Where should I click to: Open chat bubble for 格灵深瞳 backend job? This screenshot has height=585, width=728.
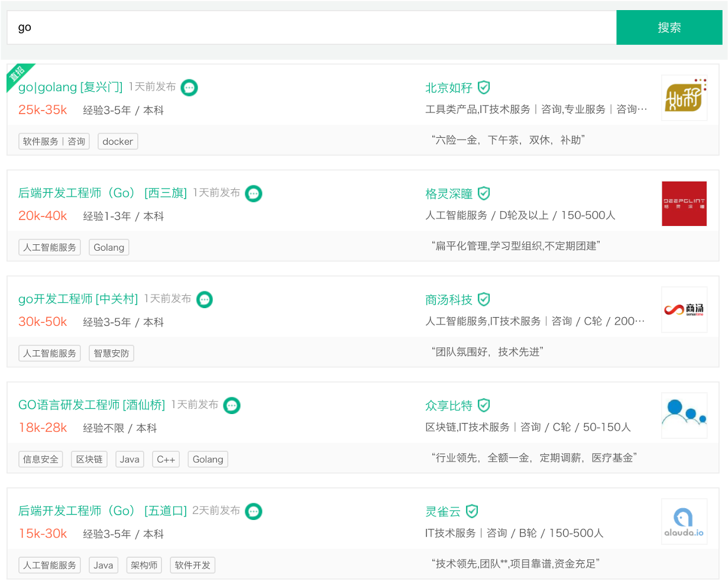point(254,193)
